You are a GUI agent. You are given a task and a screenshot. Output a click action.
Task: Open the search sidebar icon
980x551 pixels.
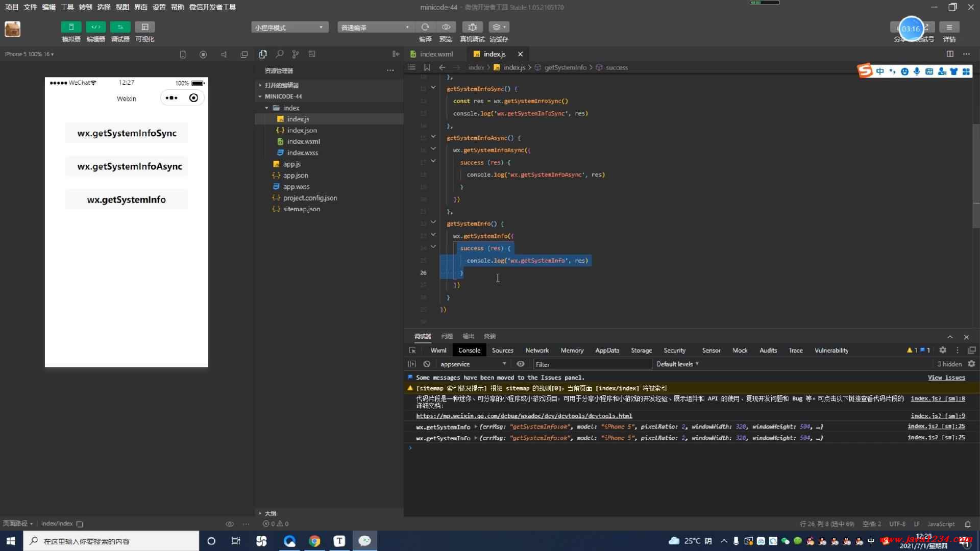tap(280, 54)
